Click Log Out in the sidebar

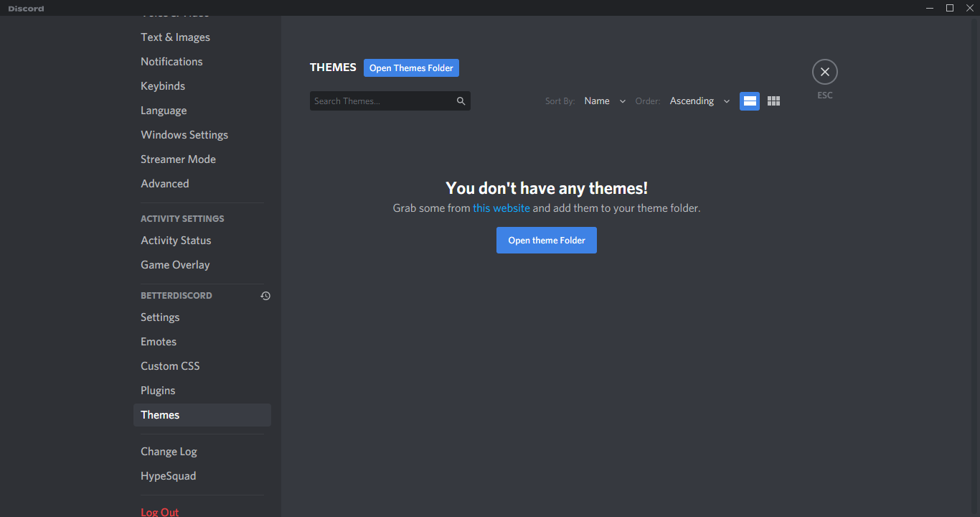[x=160, y=511]
